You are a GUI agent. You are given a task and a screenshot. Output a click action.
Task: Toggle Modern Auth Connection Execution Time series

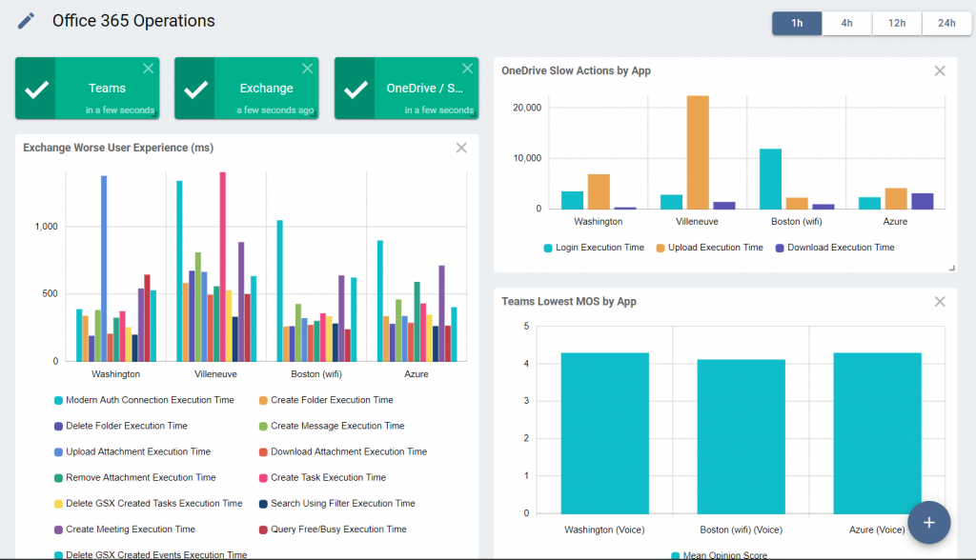pyautogui.click(x=145, y=400)
